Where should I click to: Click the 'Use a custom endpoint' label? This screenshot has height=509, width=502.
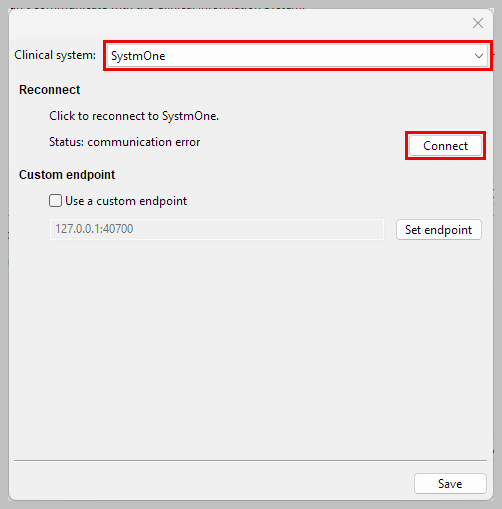coord(126,201)
